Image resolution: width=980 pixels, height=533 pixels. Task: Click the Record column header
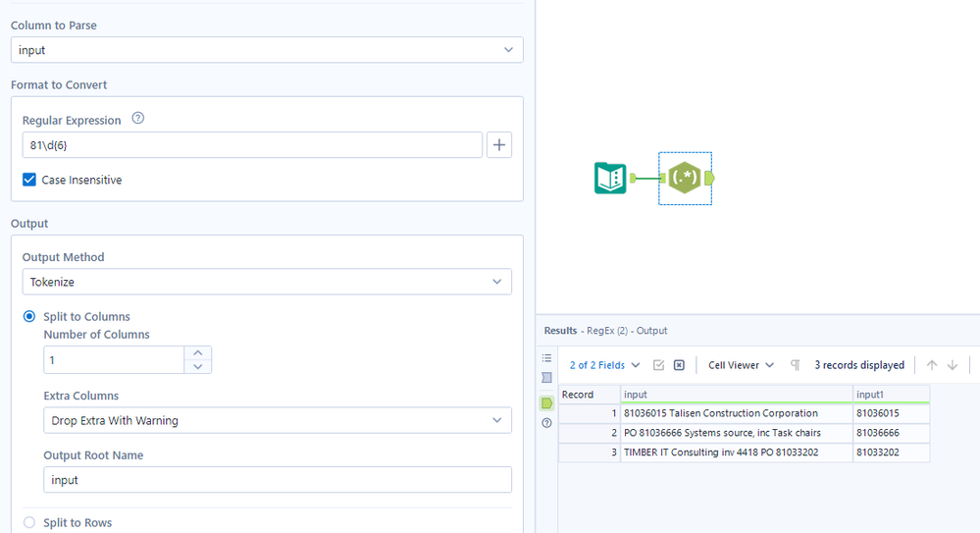tap(589, 395)
